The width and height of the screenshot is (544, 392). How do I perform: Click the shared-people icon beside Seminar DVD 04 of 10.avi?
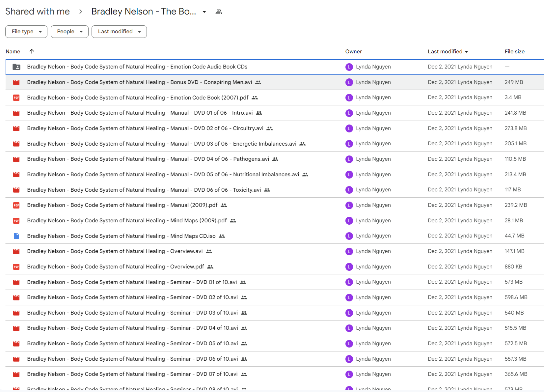244,328
